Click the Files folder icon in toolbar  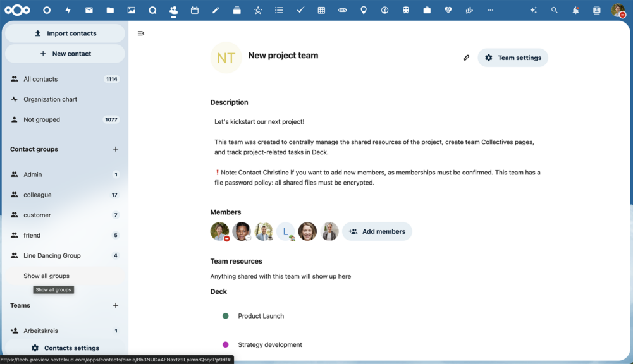point(110,9)
